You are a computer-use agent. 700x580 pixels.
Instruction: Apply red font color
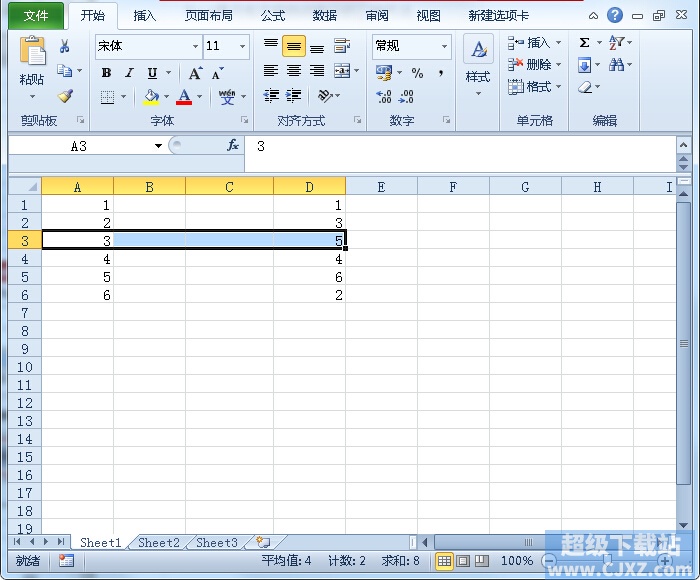point(184,96)
